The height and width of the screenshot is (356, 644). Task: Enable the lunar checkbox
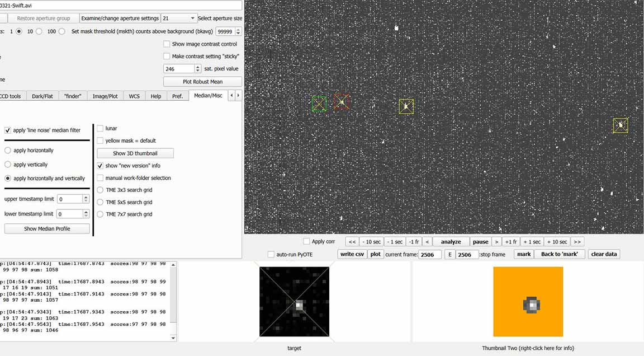[x=101, y=128]
